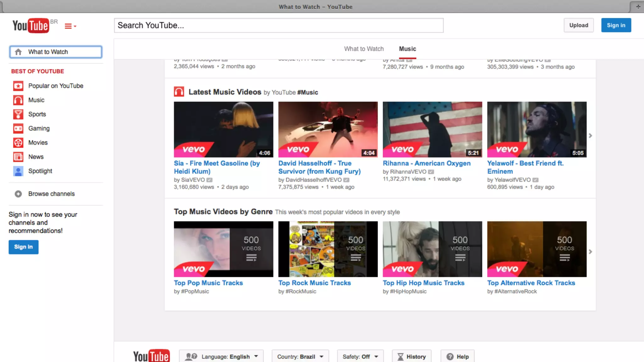Expand the Safety: Off dropdown
Viewport: 644px width, 362px height.
pos(360,356)
